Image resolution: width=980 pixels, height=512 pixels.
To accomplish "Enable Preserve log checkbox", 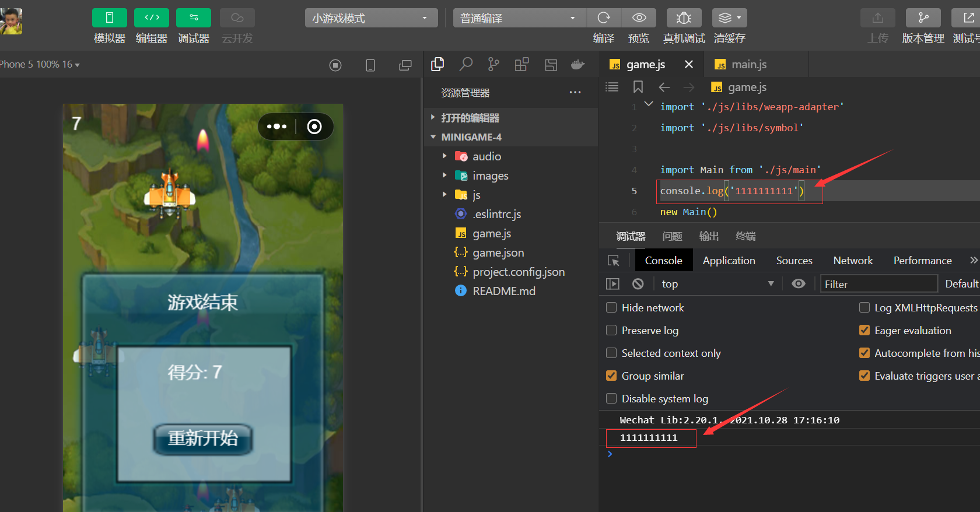I will 611,330.
